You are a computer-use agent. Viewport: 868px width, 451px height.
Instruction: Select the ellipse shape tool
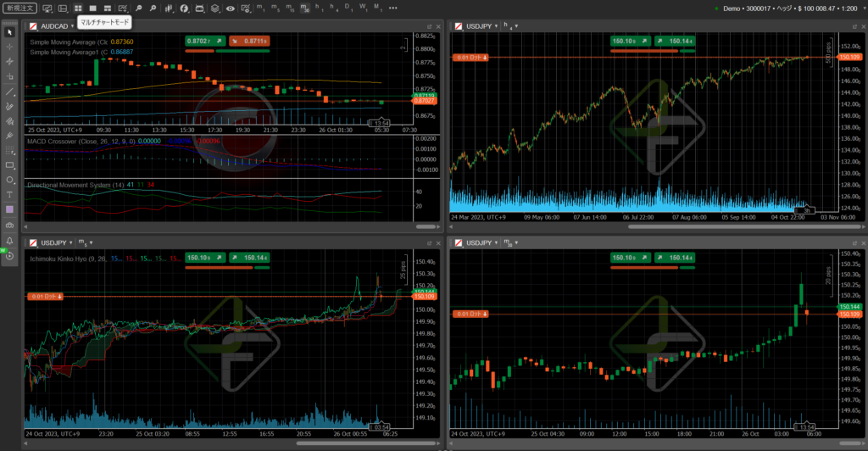click(x=9, y=180)
